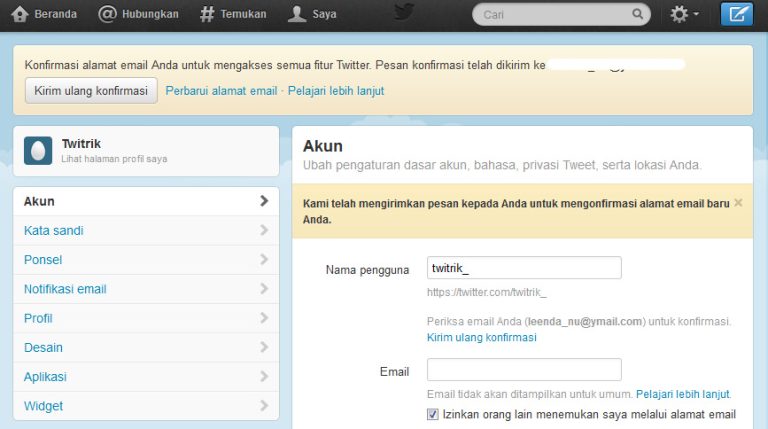
Task: Click 'Perbarui alamat email' link
Action: coord(221,91)
